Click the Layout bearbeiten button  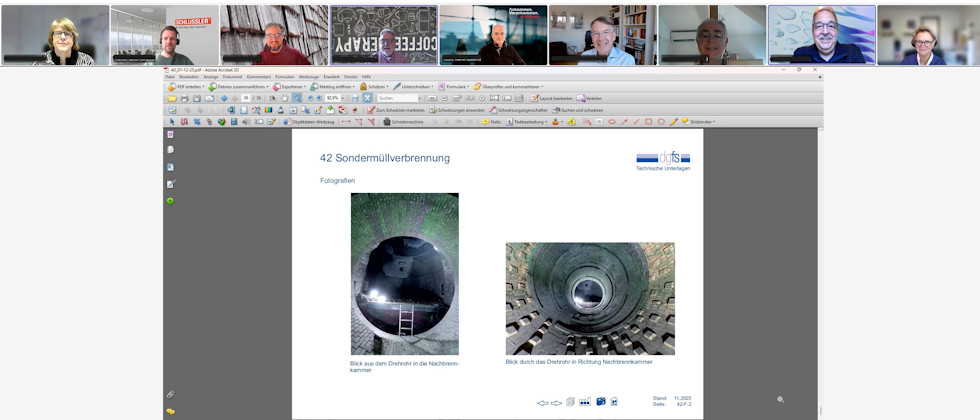(553, 98)
